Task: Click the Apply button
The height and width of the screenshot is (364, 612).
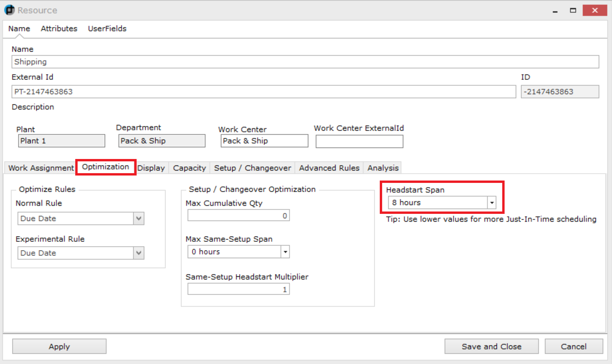Action: tap(59, 346)
